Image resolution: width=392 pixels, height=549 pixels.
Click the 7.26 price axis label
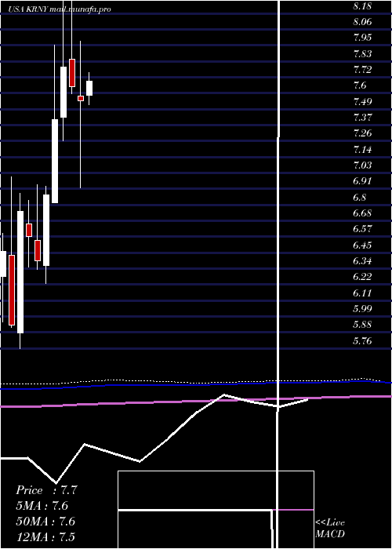(x=362, y=134)
